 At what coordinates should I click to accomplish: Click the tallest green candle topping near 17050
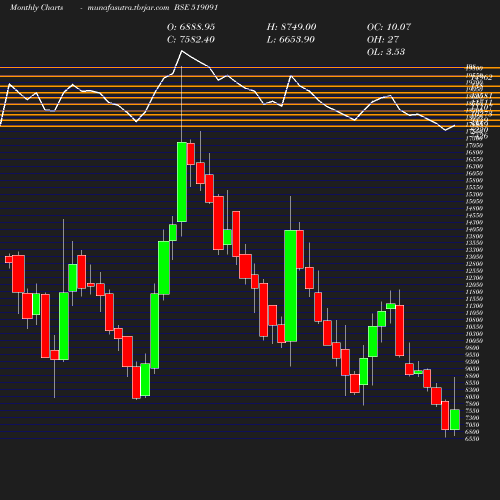point(182,182)
